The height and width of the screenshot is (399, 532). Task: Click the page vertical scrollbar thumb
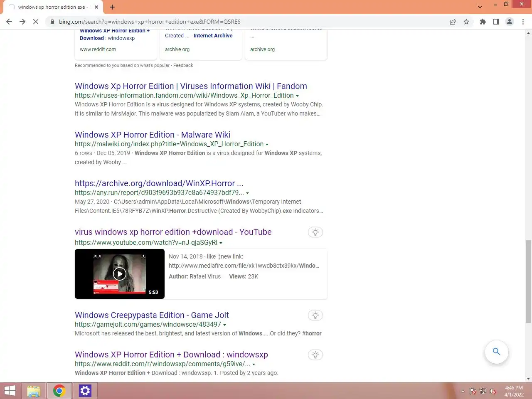(528, 281)
